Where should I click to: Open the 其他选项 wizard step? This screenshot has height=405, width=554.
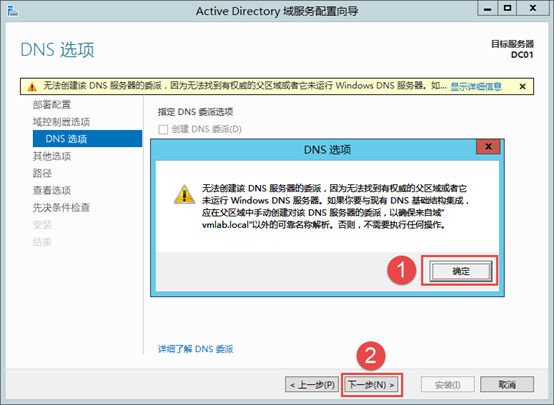pyautogui.click(x=52, y=156)
